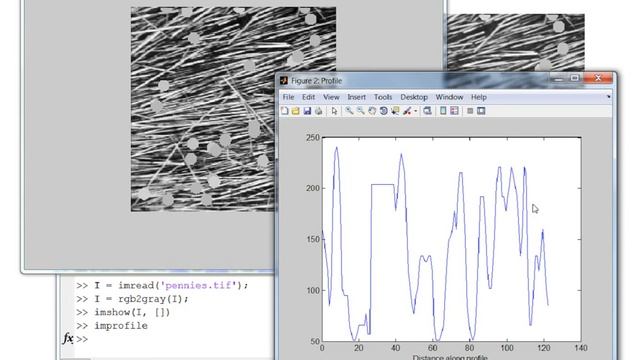Select the Pan hand tool

click(372, 111)
